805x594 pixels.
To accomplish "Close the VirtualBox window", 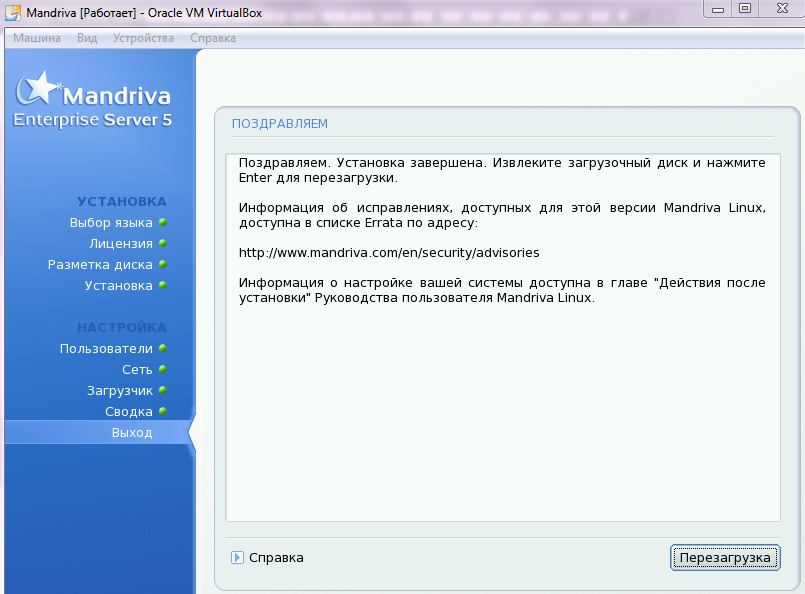I will [782, 9].
